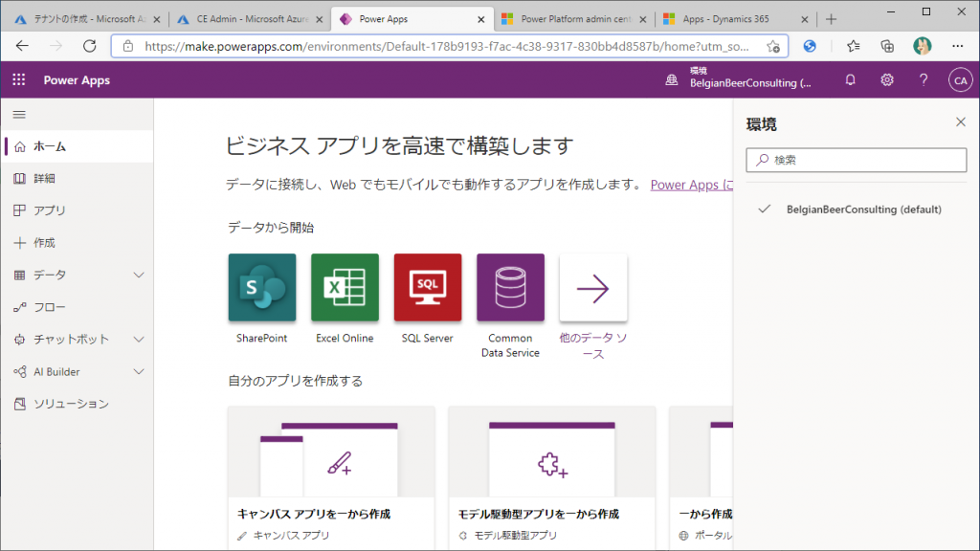Open the notifications bell

click(x=850, y=80)
